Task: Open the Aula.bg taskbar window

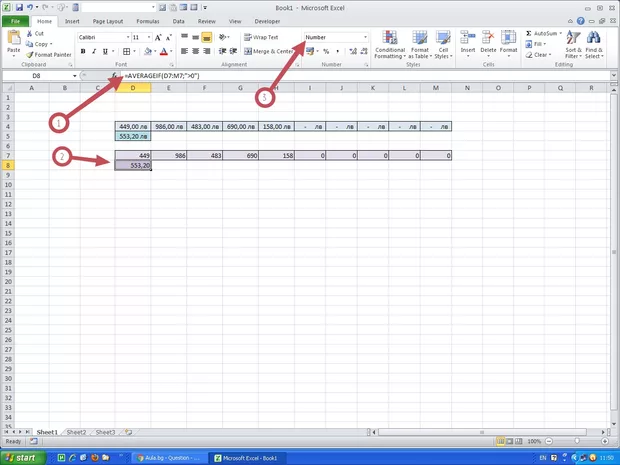Action: pyautogui.click(x=169, y=458)
